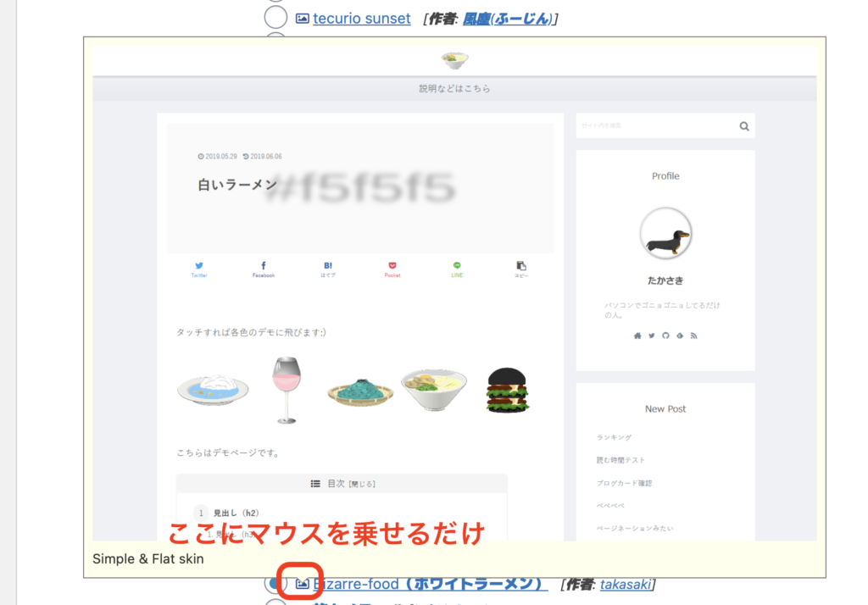The image size is (868, 605).
Task: Open the tecurio sunset link
Action: coord(361,19)
